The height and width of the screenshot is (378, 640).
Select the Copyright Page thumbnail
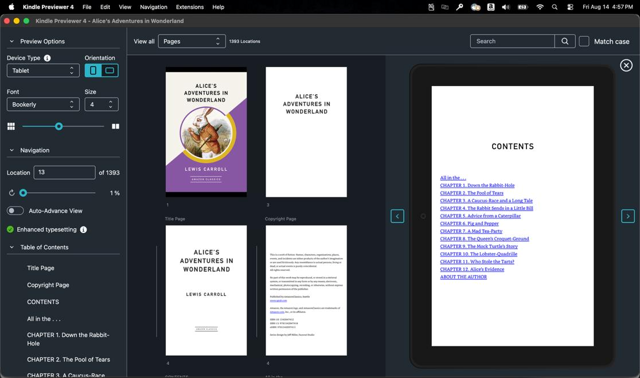[x=306, y=290]
